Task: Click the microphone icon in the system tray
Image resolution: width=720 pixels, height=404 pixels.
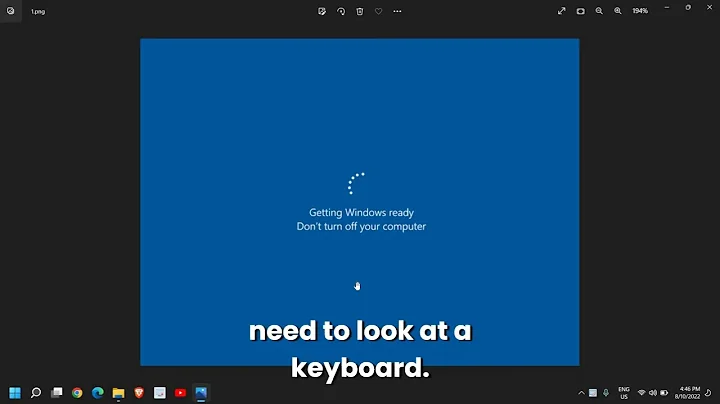Action: click(x=606, y=393)
